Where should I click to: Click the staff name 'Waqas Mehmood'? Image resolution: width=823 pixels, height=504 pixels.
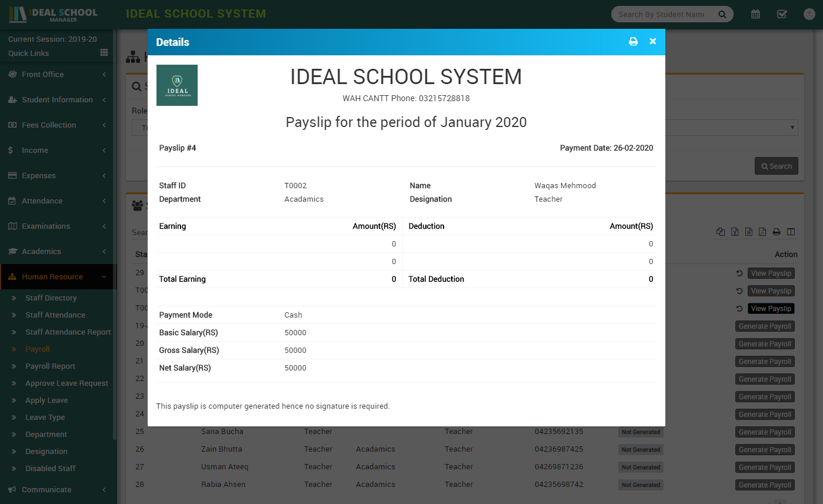(x=565, y=186)
